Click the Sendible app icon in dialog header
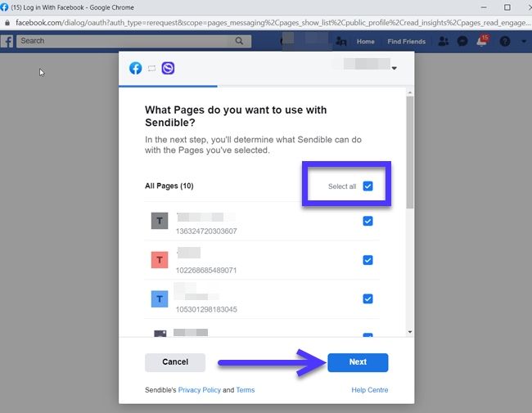The width and height of the screenshot is (532, 413). coord(168,68)
